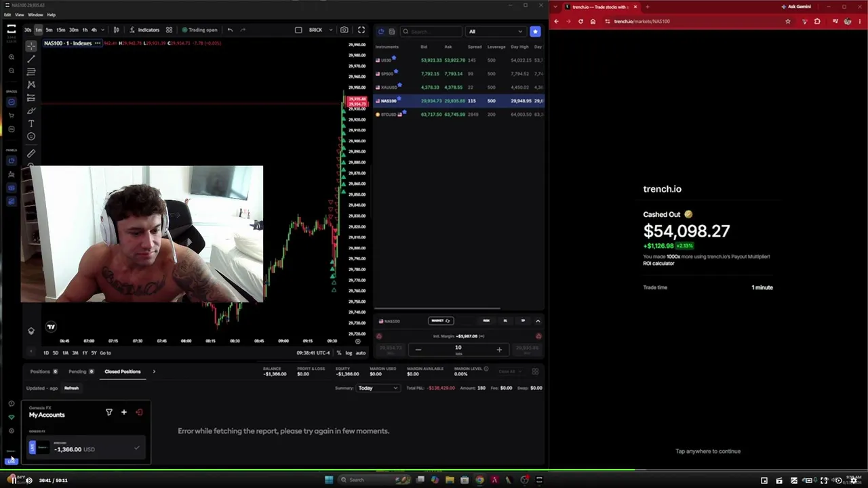Viewport: 868px width, 488px height.
Task: Add a new account with plus icon
Action: pos(123,412)
